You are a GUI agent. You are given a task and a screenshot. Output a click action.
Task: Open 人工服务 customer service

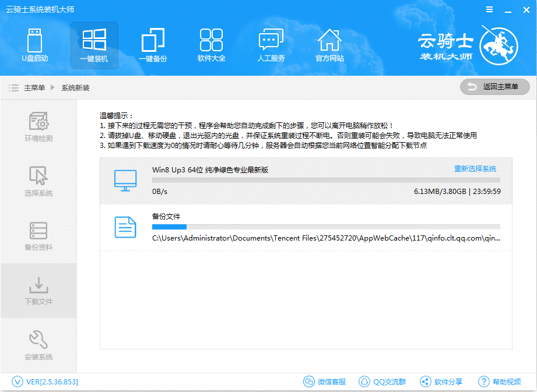270,45
